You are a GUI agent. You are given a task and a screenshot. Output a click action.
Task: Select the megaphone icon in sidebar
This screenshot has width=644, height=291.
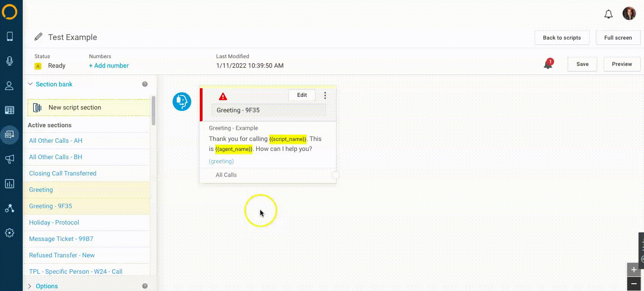pyautogui.click(x=10, y=159)
